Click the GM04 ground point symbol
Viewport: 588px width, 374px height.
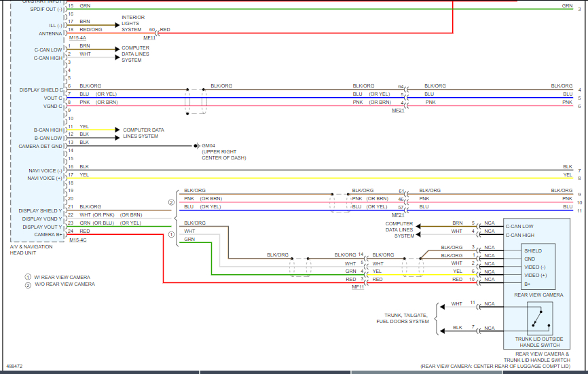pyautogui.click(x=198, y=146)
